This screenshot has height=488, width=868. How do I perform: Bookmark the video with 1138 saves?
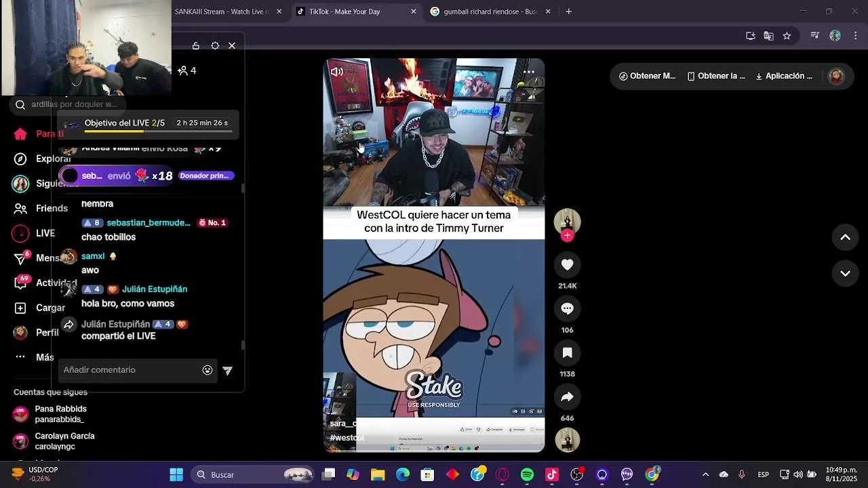click(568, 352)
